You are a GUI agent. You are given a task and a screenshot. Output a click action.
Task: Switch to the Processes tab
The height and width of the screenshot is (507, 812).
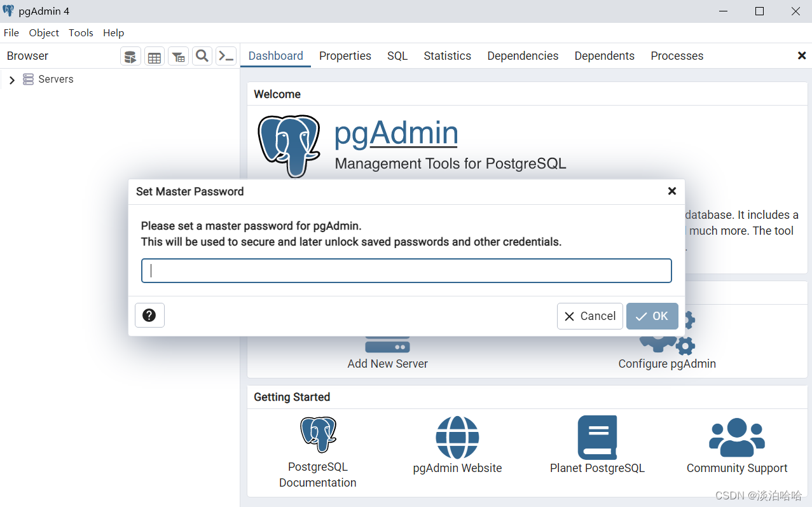677,56
